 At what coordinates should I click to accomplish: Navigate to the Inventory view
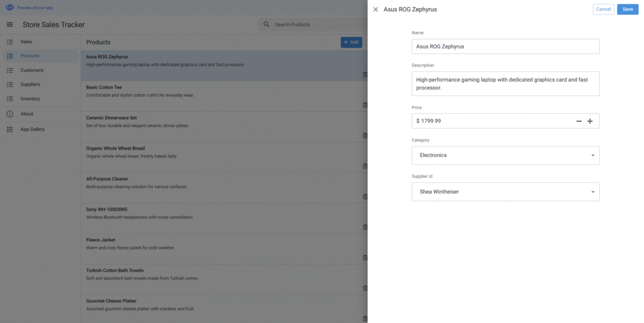tap(30, 99)
